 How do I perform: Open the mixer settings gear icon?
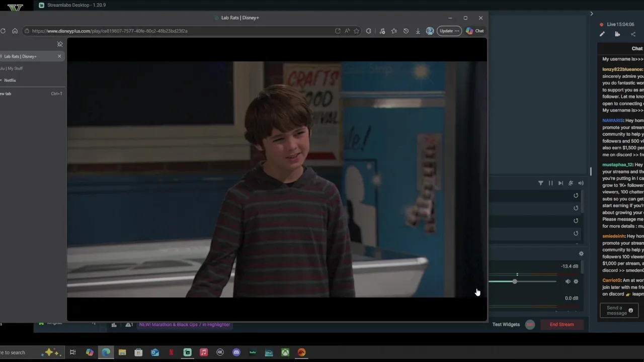pos(581,253)
